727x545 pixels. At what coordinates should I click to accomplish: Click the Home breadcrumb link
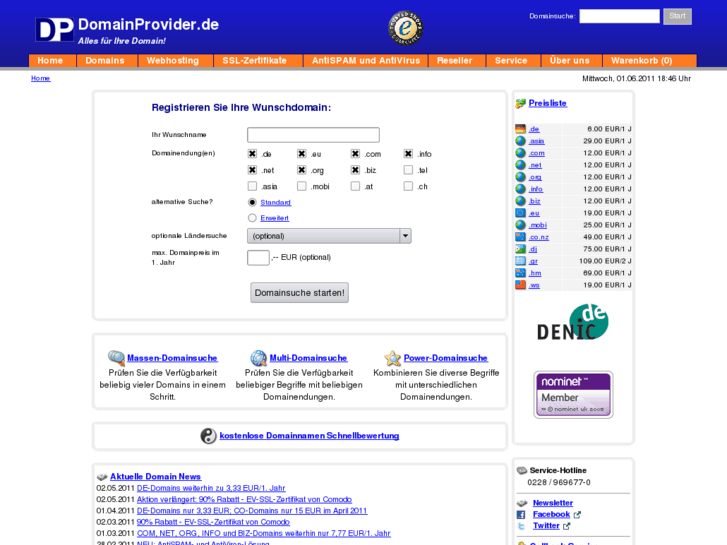40,78
